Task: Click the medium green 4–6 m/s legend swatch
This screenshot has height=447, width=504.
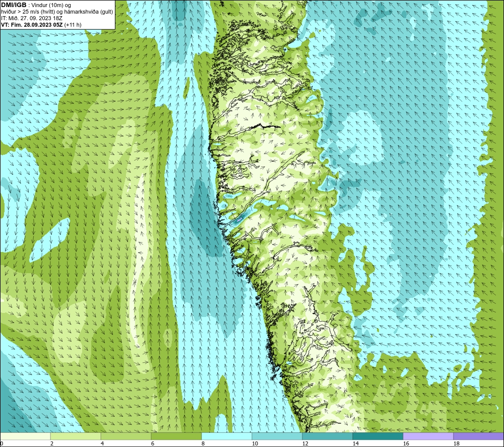Action: coord(126,436)
